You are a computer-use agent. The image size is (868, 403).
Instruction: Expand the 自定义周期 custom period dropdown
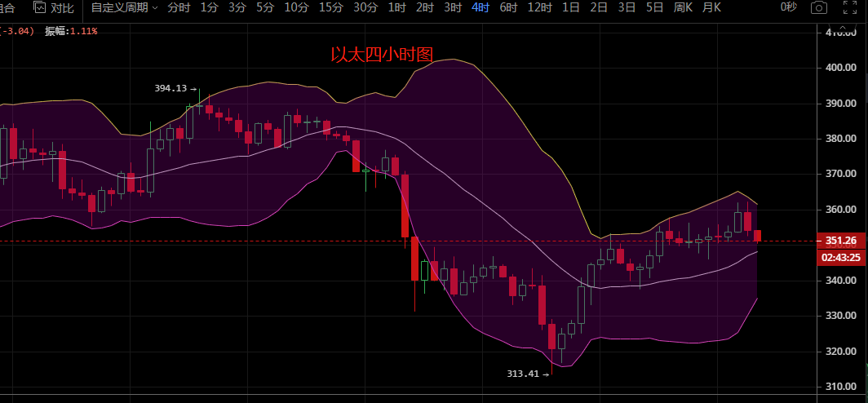[x=124, y=8]
